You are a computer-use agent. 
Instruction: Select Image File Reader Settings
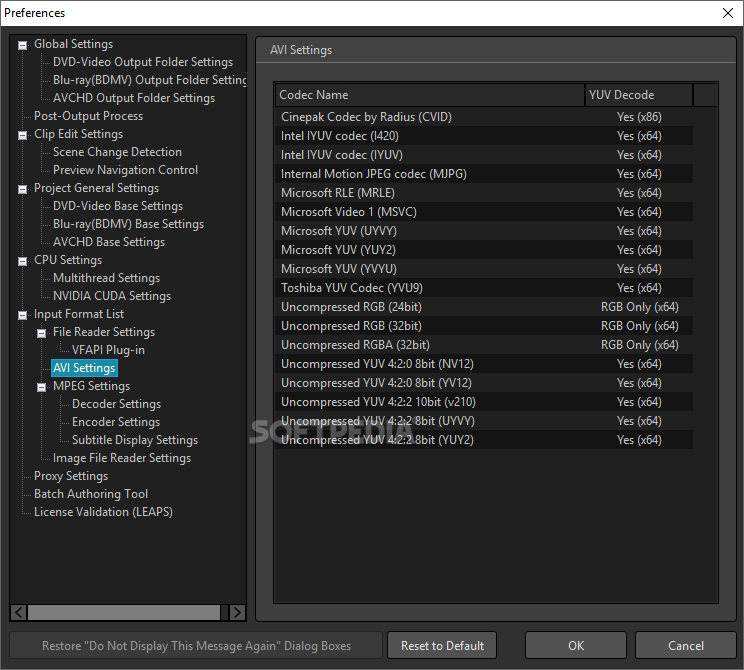pos(122,459)
